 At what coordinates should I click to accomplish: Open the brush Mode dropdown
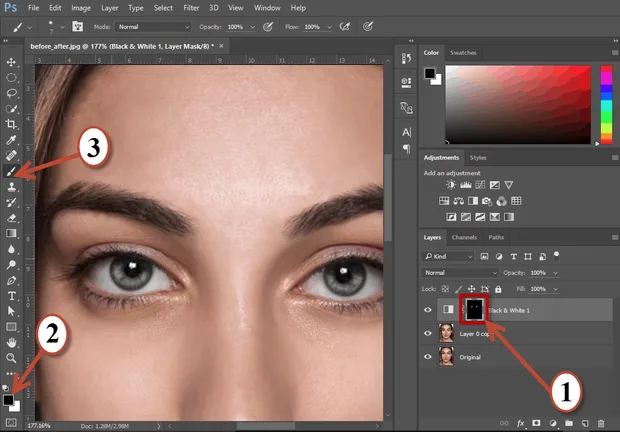tap(153, 27)
